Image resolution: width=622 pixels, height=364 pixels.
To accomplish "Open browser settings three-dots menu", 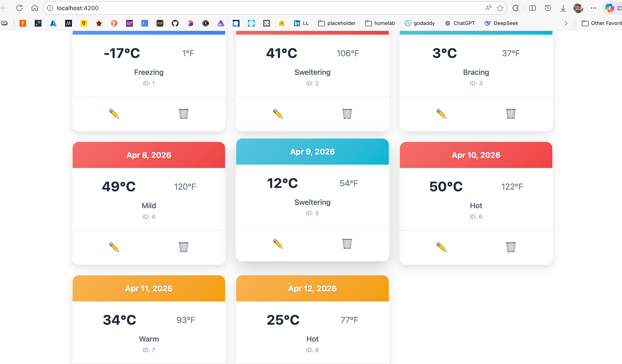I will pyautogui.click(x=593, y=8).
